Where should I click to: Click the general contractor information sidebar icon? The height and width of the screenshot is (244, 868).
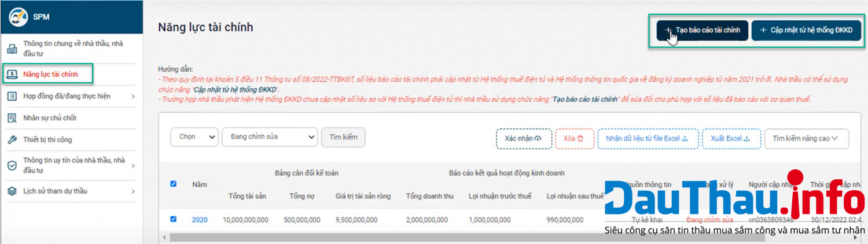point(12,49)
